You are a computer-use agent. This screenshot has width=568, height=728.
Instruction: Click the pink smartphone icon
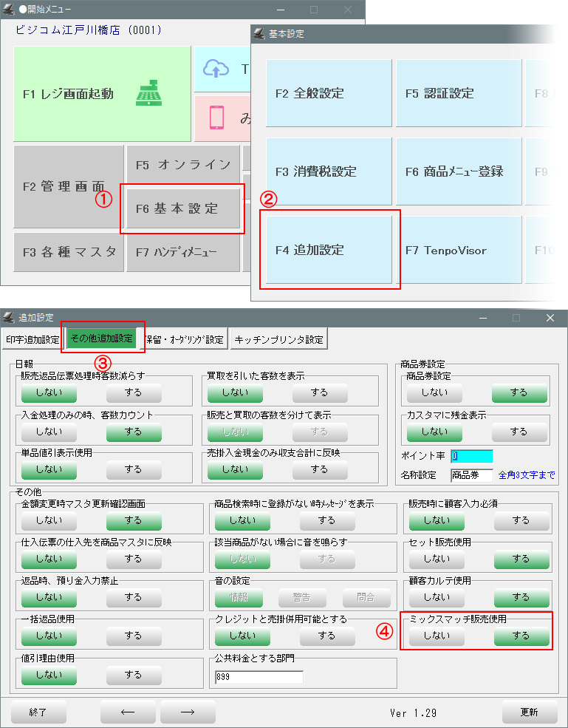[x=216, y=118]
